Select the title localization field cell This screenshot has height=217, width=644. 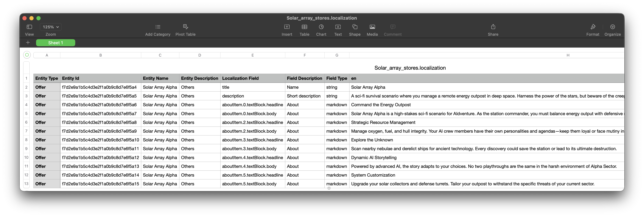pyautogui.click(x=253, y=87)
